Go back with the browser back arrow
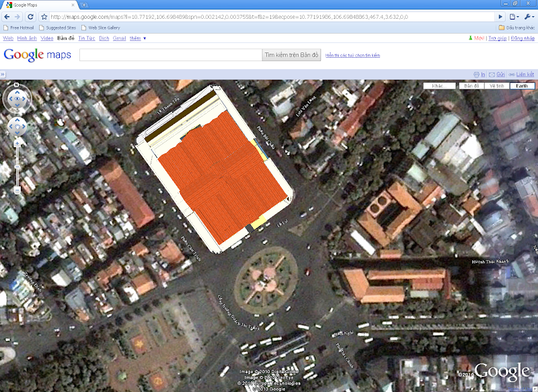Screen dimensions: 538x392 click(x=7, y=16)
